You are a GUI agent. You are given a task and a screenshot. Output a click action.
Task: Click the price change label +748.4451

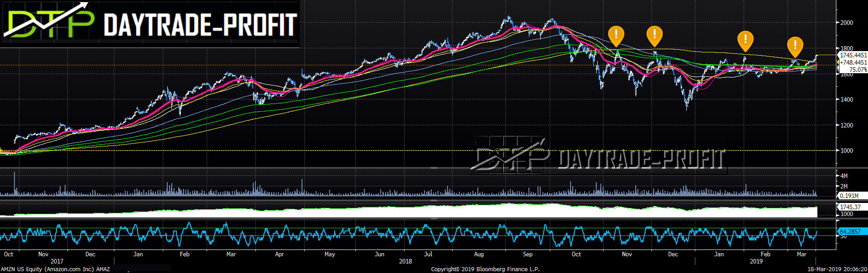point(854,62)
